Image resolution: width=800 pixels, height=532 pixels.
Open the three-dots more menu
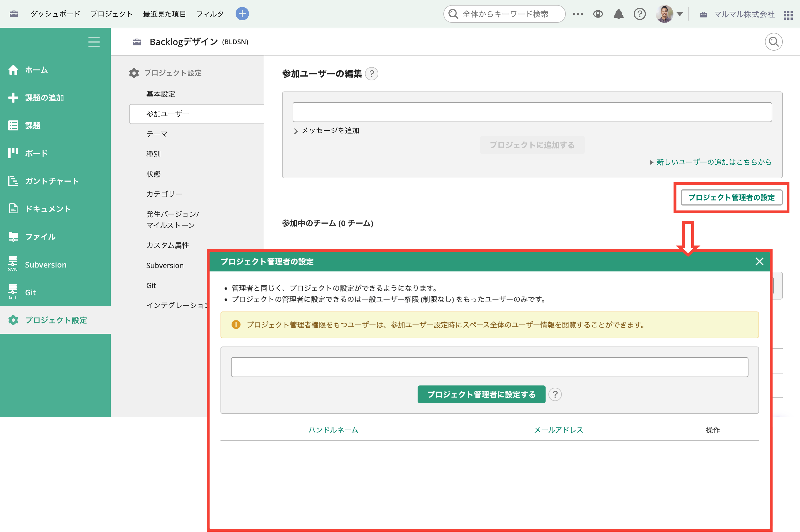pyautogui.click(x=578, y=14)
